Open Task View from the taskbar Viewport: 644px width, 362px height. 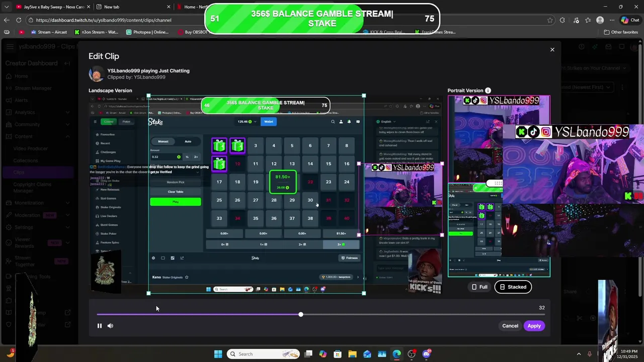(x=308, y=354)
